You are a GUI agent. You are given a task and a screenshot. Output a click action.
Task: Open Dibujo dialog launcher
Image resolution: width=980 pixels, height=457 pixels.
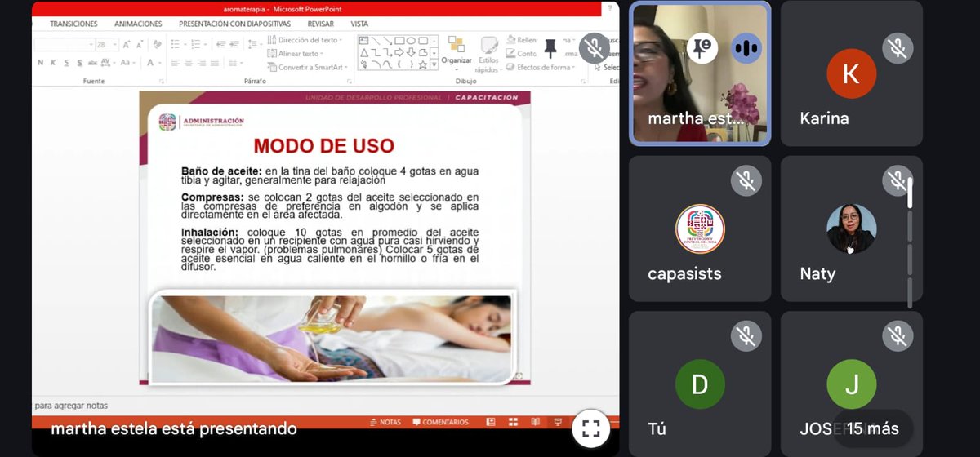pos(584,82)
